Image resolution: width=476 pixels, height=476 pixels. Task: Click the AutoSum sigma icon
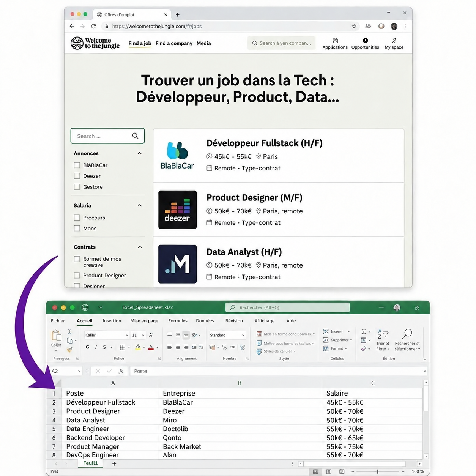(364, 331)
